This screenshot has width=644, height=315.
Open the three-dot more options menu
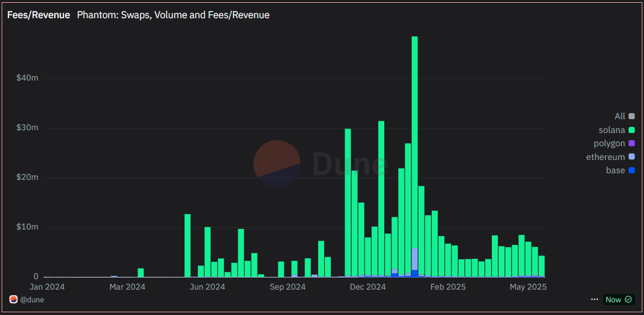pos(594,300)
